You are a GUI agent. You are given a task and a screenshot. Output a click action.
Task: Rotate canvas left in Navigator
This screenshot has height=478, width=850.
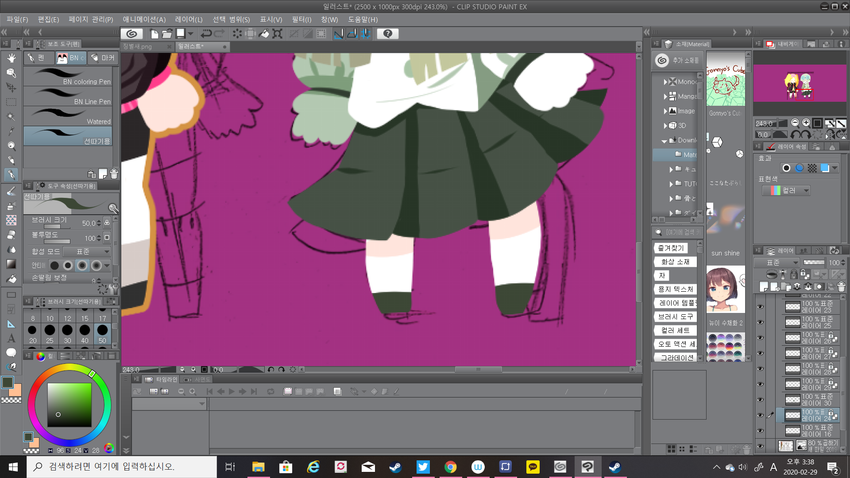795,134
